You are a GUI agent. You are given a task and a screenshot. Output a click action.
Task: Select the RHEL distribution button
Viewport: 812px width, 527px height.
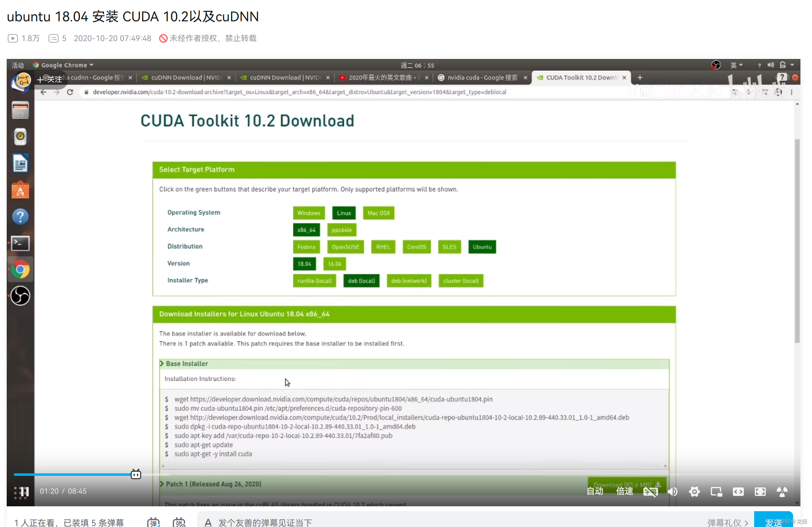383,247
